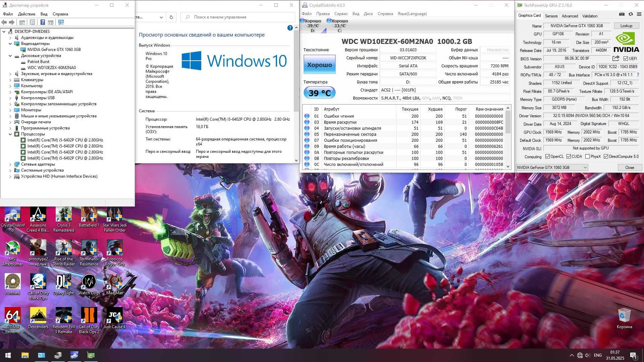Click ENG language indicator in taskbar
This screenshot has width=644, height=362.
[598, 355]
